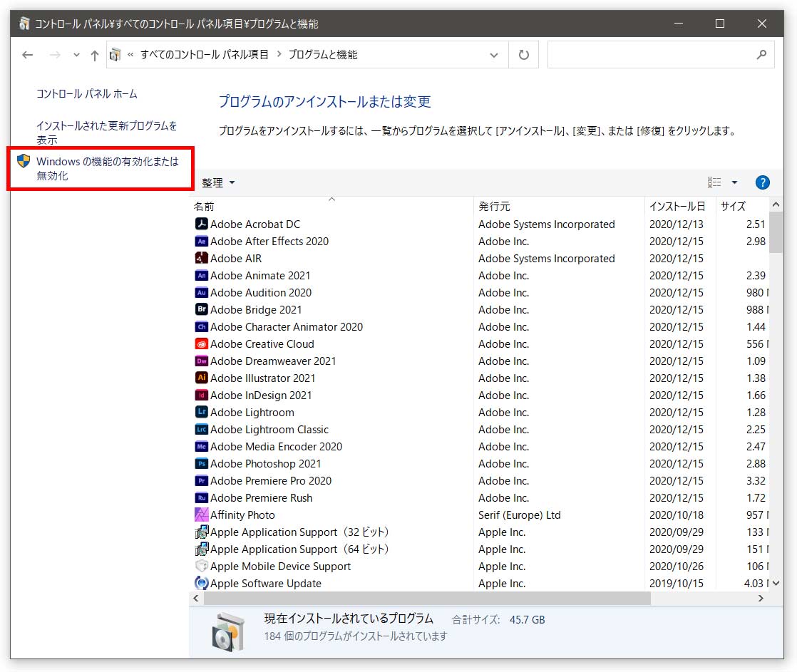Click the すべてのコントロール パネル項目 breadcrumb
Screen dimensions: 797x672
coord(205,54)
